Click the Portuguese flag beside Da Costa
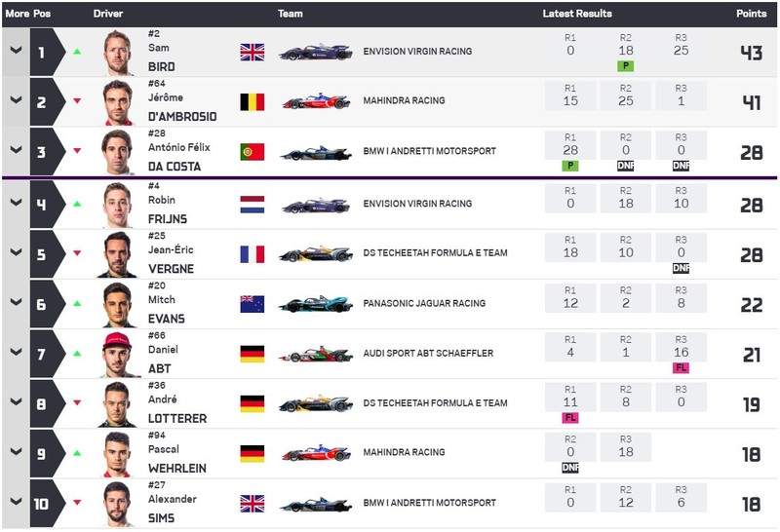 [x=252, y=152]
